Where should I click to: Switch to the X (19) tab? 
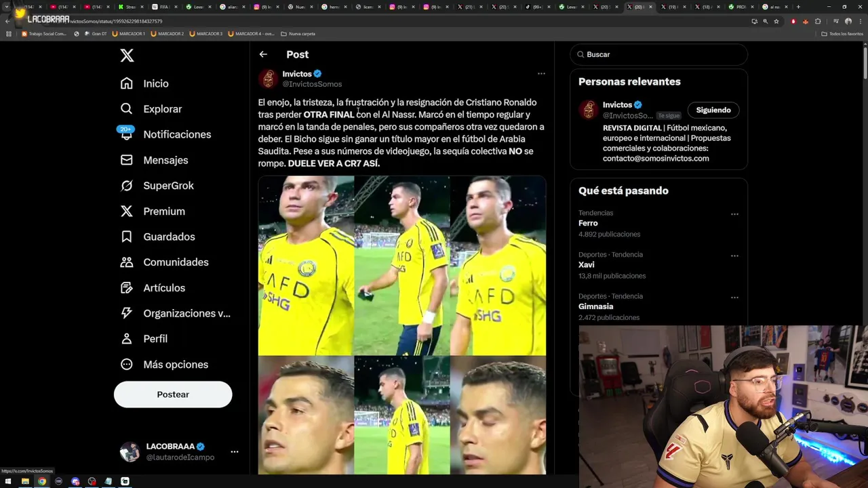tap(674, 7)
